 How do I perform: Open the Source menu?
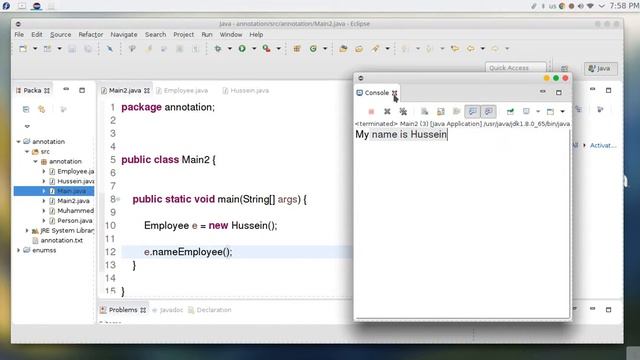tap(60, 35)
